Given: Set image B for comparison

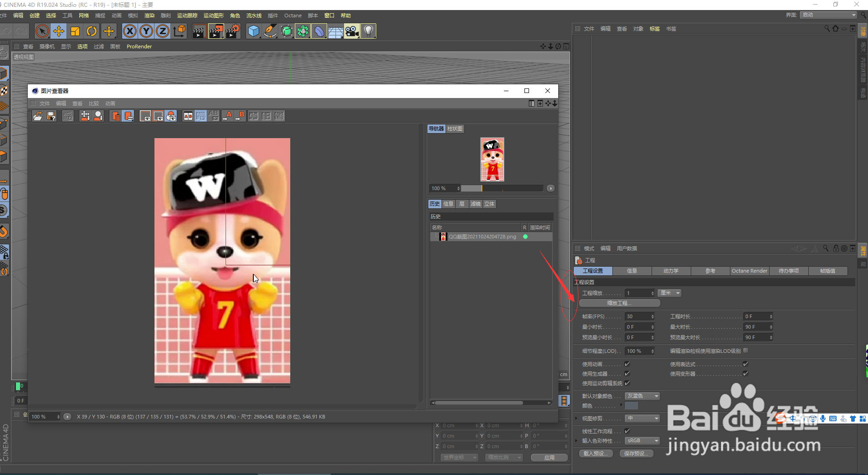Looking at the screenshot, I should (x=240, y=116).
